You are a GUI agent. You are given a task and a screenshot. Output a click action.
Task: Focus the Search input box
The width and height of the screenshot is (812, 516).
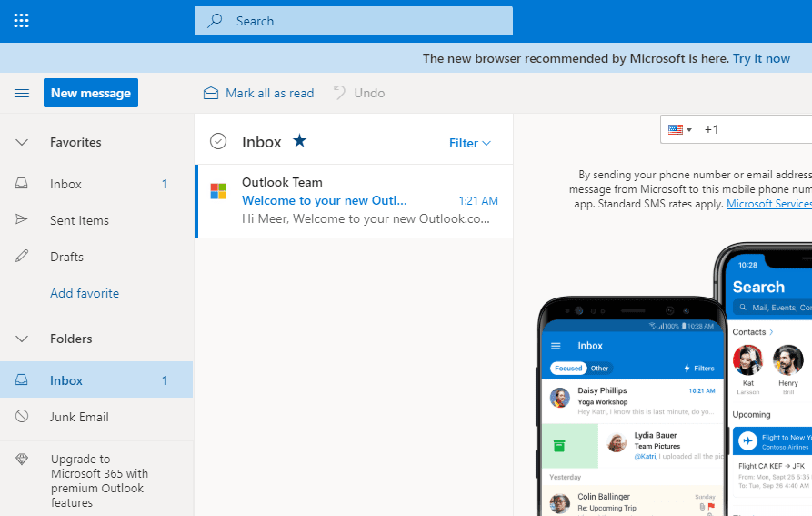click(354, 21)
